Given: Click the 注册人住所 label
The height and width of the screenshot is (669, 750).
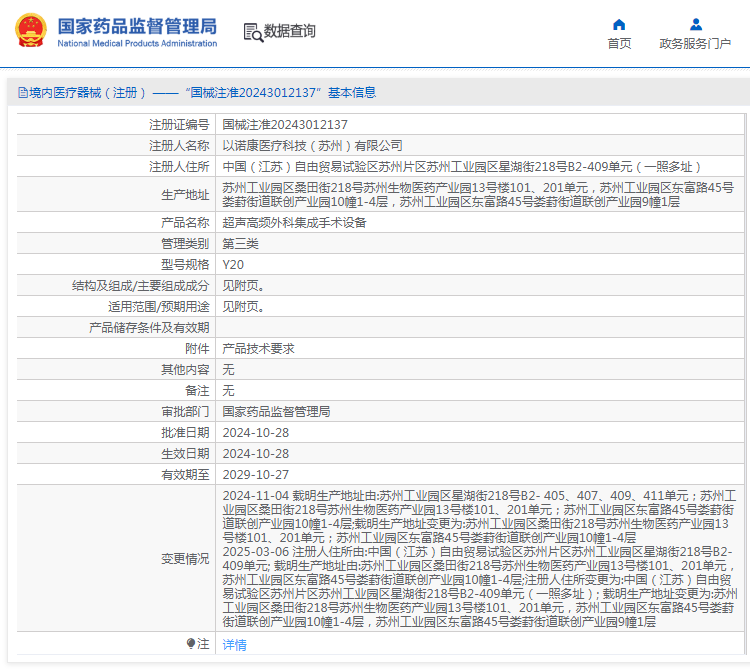Looking at the screenshot, I should click(179, 167).
